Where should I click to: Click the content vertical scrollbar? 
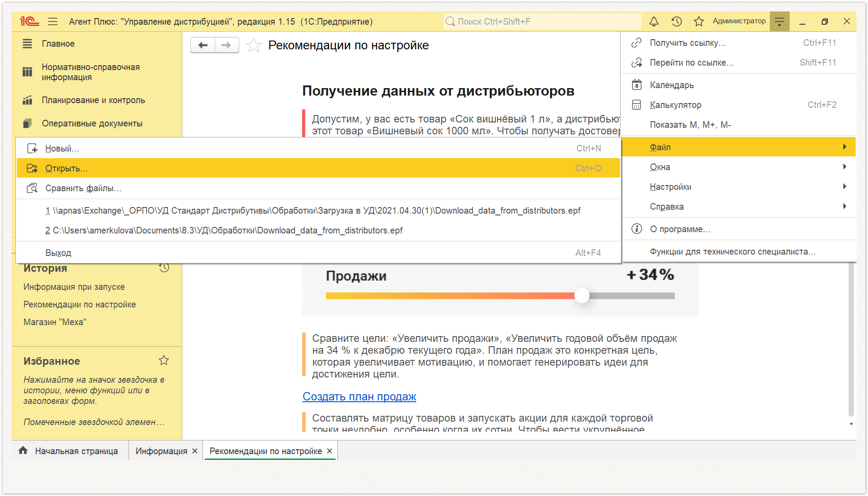(851, 339)
